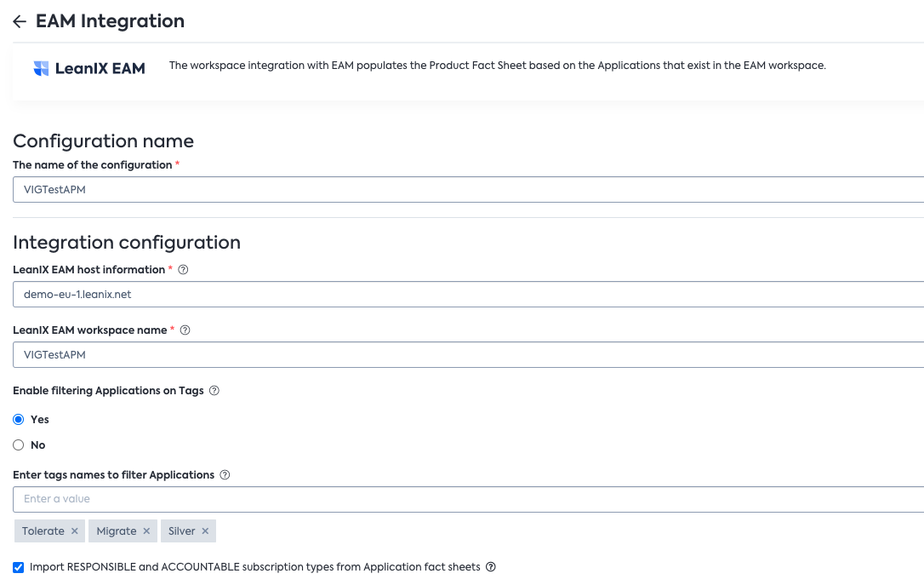Click the 'Enter tags names to filter Applications' label

[114, 474]
